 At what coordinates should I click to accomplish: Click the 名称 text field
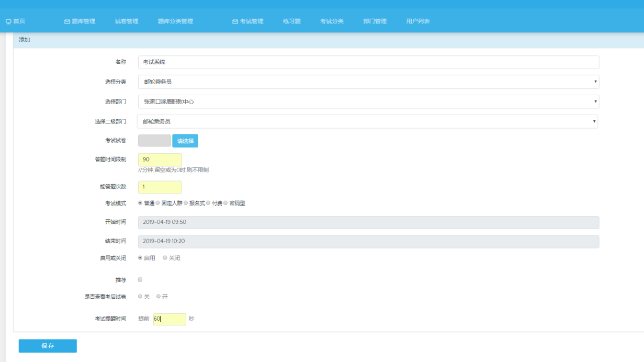[x=368, y=62]
